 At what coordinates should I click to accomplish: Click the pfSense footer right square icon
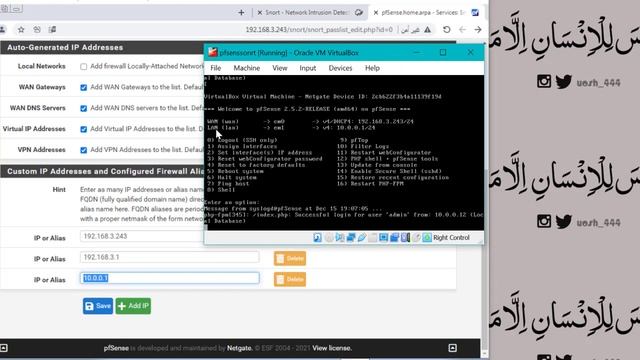452,348
